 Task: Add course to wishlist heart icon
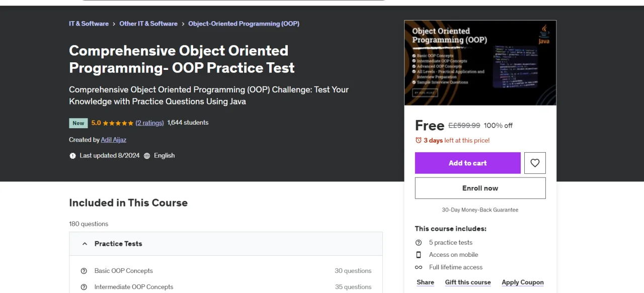pyautogui.click(x=535, y=163)
